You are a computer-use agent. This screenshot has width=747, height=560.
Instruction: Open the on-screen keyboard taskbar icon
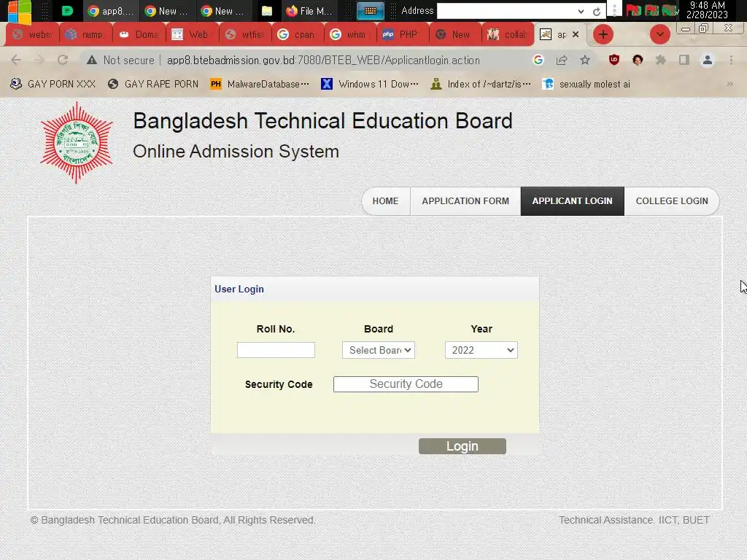(370, 11)
